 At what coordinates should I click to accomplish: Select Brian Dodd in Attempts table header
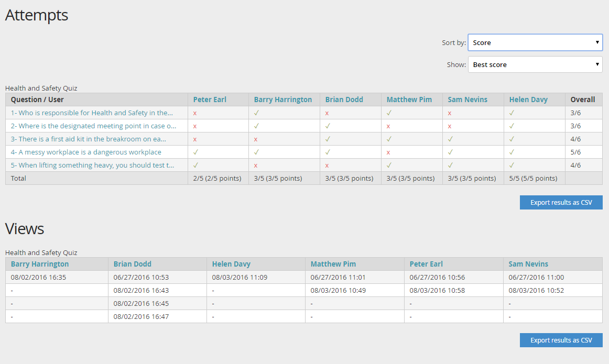pyautogui.click(x=344, y=100)
